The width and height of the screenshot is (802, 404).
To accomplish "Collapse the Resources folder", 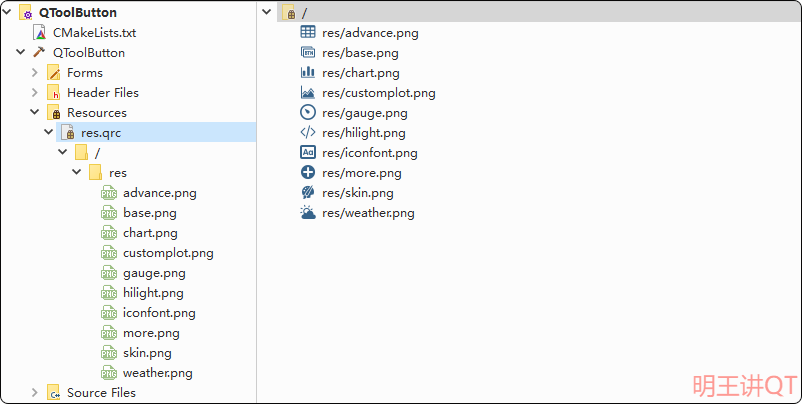I will pos(35,111).
